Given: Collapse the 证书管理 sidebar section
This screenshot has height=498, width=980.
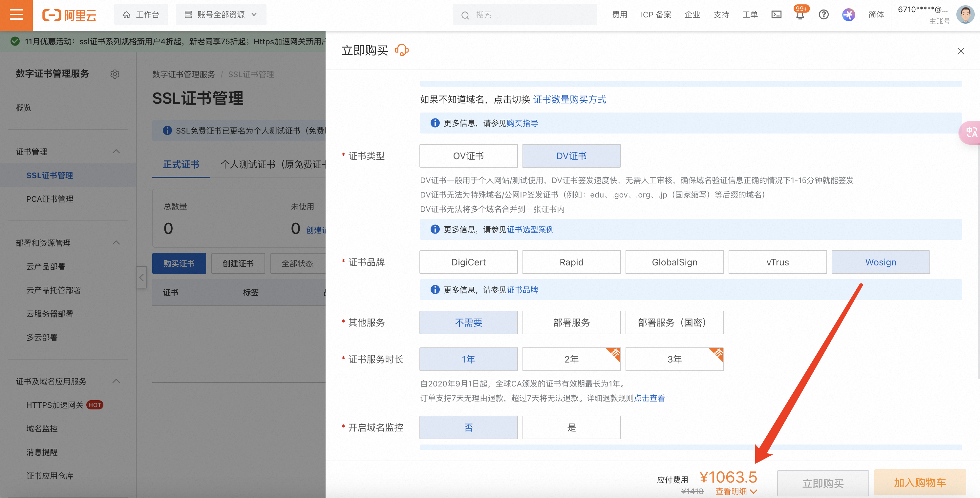Looking at the screenshot, I should [x=116, y=152].
